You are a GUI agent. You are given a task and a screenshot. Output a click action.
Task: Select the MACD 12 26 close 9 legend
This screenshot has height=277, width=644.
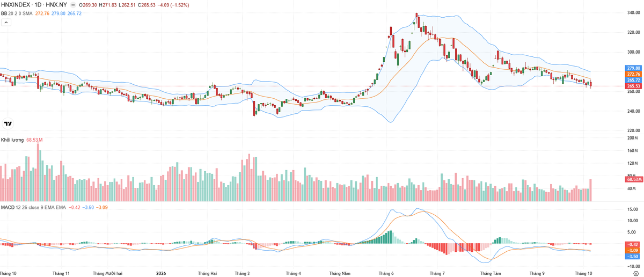pos(33,207)
